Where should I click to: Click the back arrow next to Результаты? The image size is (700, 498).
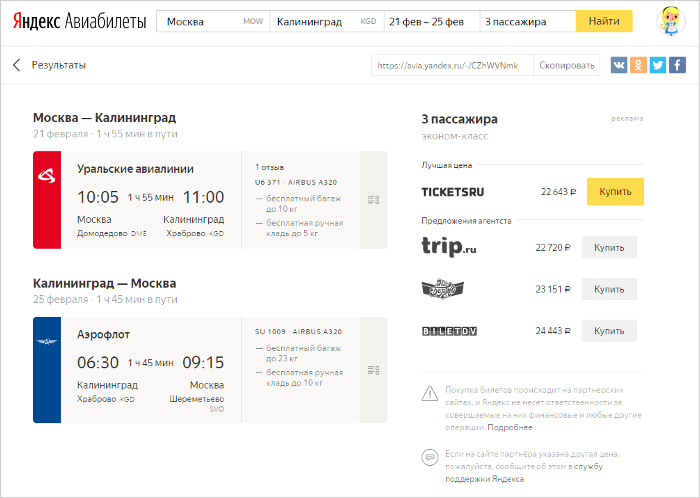click(x=17, y=65)
